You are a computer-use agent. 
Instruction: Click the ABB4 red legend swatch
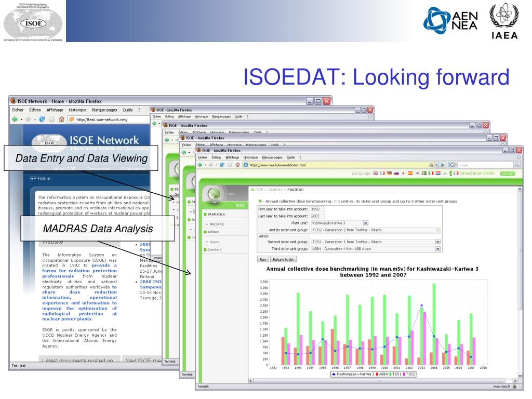[x=377, y=374]
